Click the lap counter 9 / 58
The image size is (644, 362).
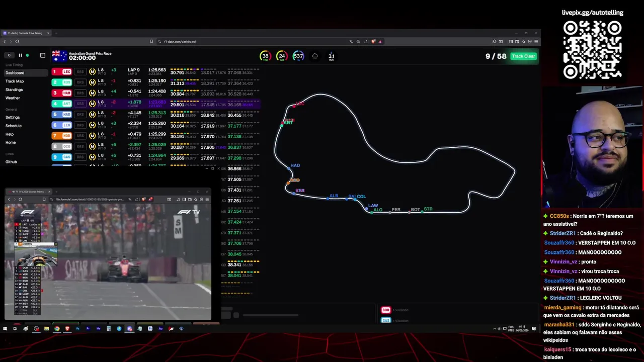[x=496, y=56]
